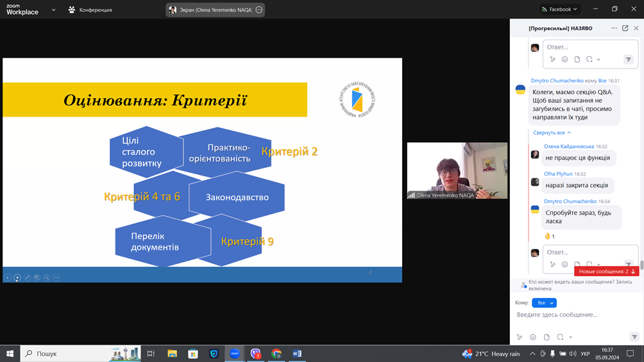644x362 pixels.
Task: Open more slideshow options in slide controls
Action: pyautogui.click(x=56, y=277)
